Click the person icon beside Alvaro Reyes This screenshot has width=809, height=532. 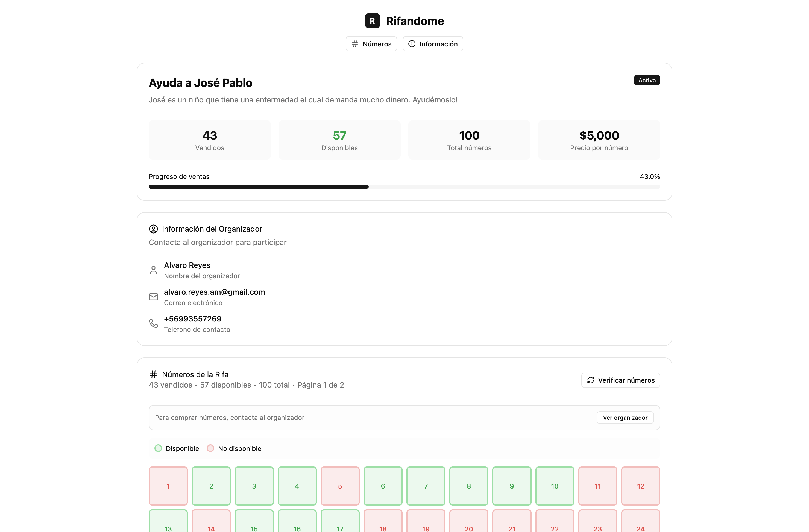coord(153,270)
